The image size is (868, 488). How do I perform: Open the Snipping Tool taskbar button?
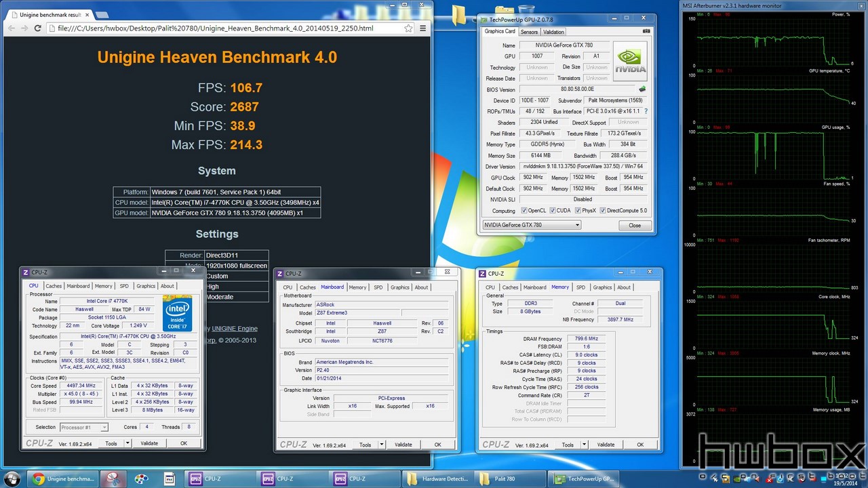click(x=113, y=479)
